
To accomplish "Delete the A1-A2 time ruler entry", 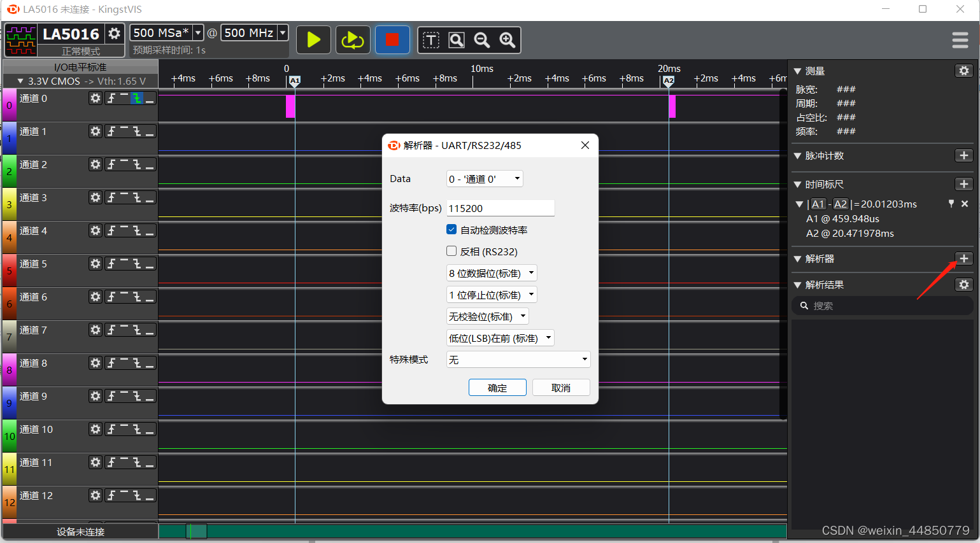I will click(x=965, y=204).
